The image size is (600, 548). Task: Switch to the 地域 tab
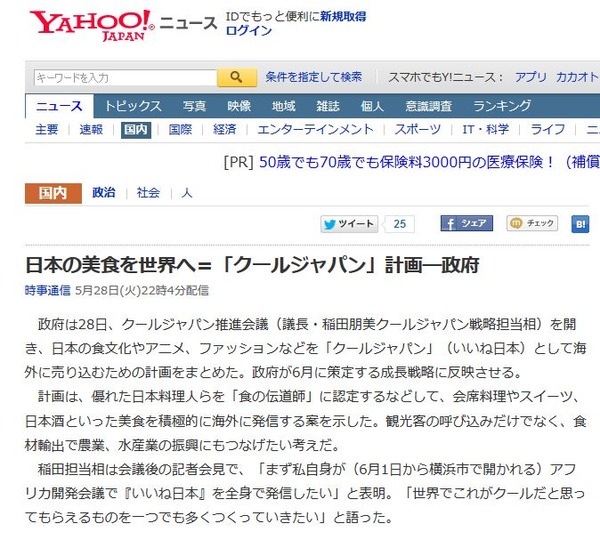pos(284,106)
